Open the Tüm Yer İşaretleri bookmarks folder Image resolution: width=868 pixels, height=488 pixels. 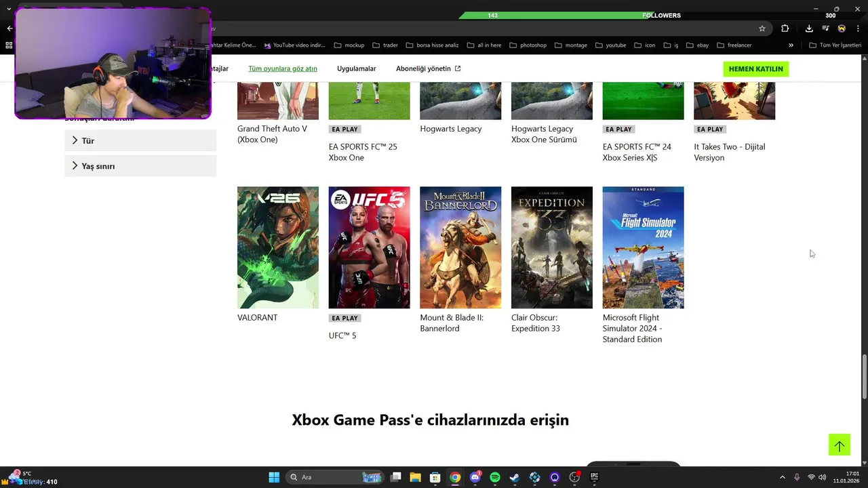[x=835, y=45]
